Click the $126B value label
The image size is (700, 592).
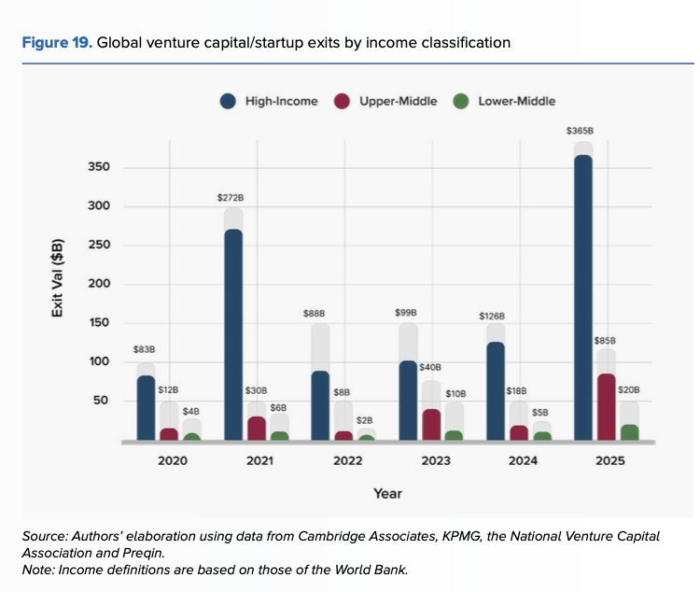492,316
